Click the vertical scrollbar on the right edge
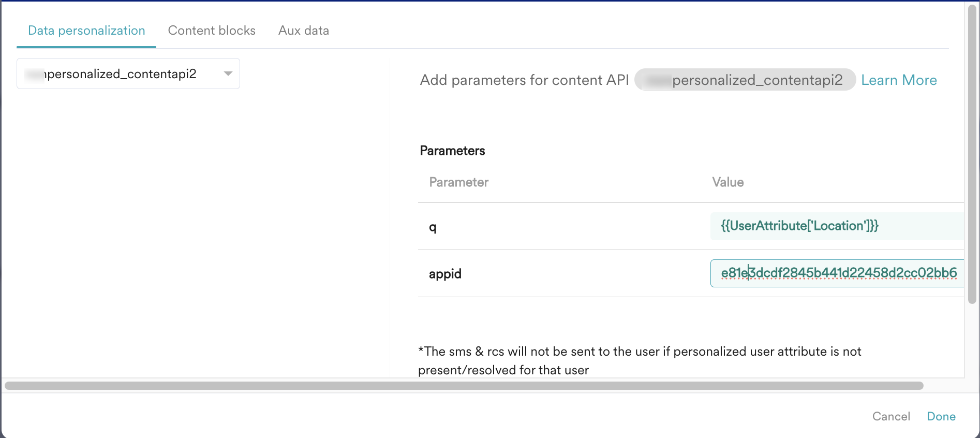The height and width of the screenshot is (438, 980). 972,155
